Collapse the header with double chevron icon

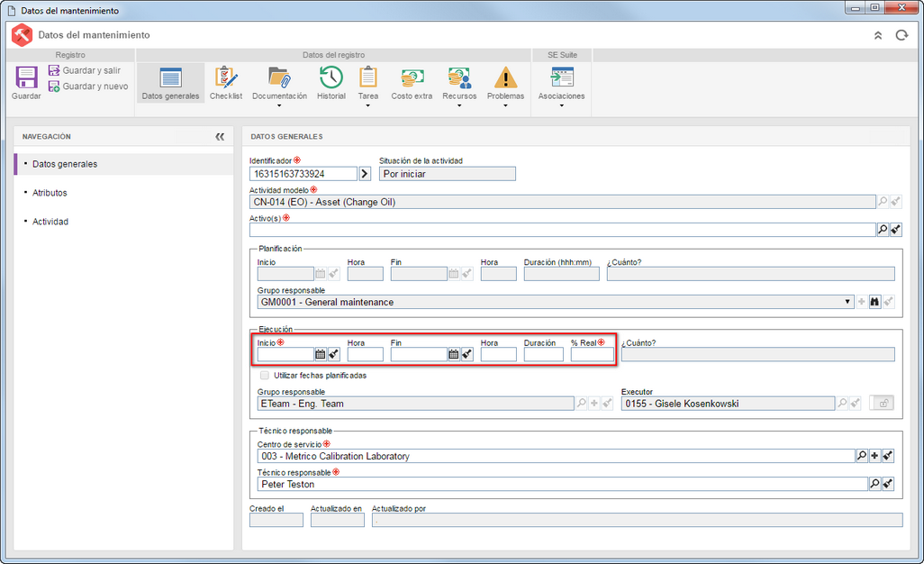coord(878,35)
